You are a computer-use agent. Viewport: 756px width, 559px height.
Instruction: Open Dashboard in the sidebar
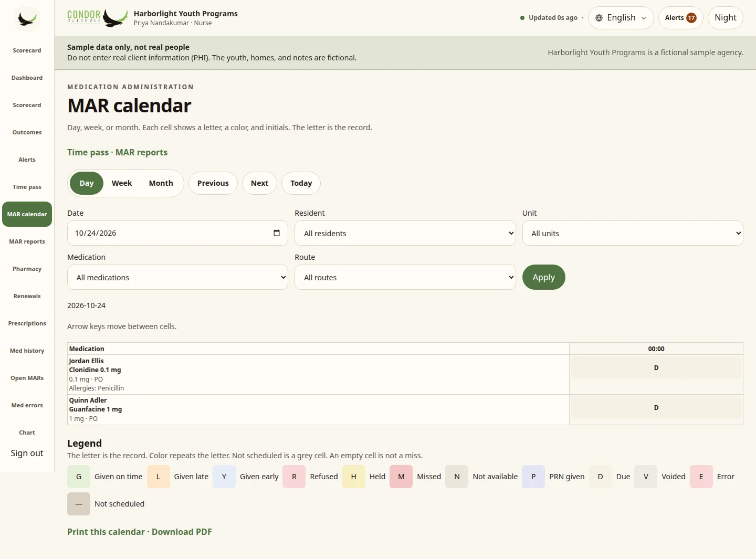point(27,78)
